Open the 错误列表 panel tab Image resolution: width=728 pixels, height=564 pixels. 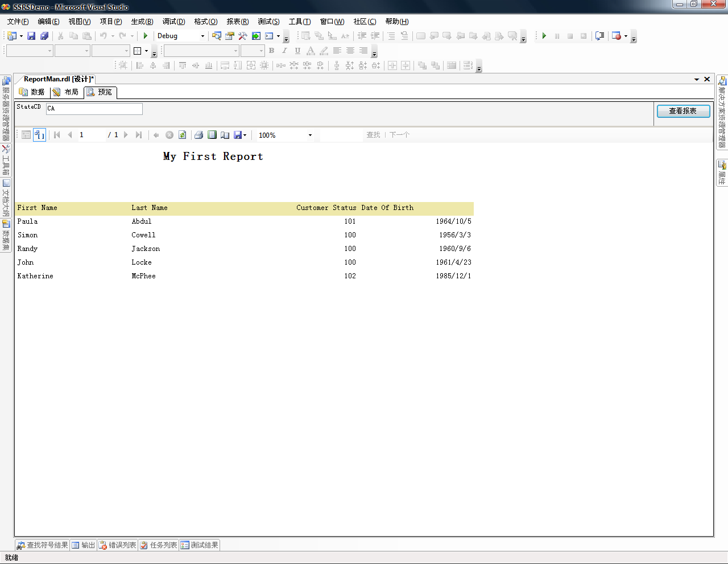pyautogui.click(x=118, y=545)
